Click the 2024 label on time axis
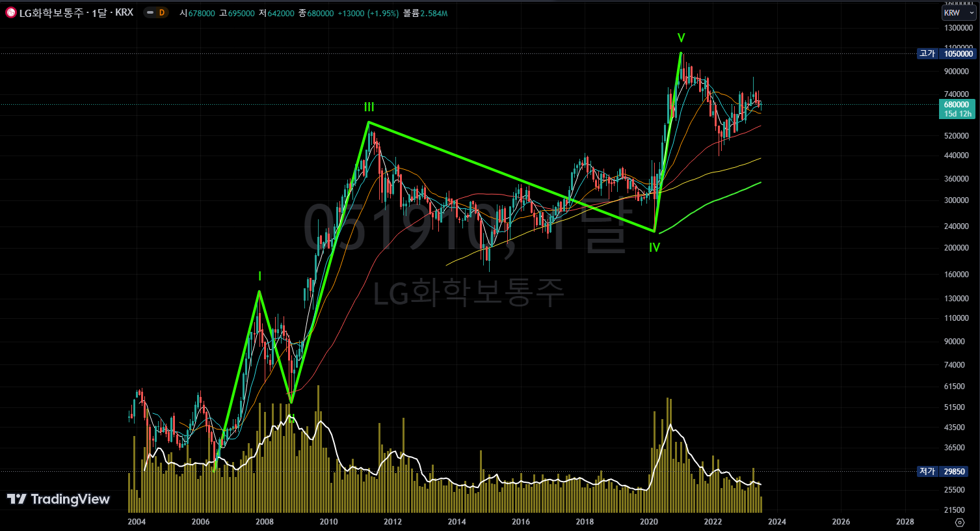The height and width of the screenshot is (531, 980). [777, 521]
